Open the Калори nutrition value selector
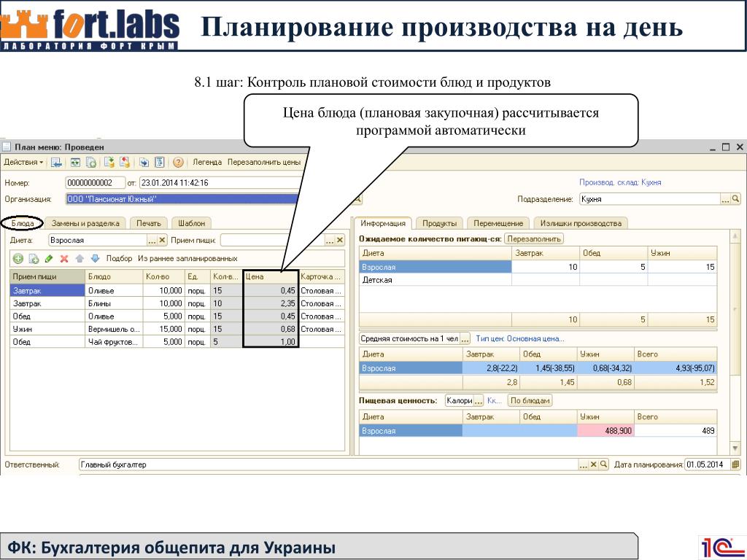Viewport: 747px width, 560px height. [479, 401]
